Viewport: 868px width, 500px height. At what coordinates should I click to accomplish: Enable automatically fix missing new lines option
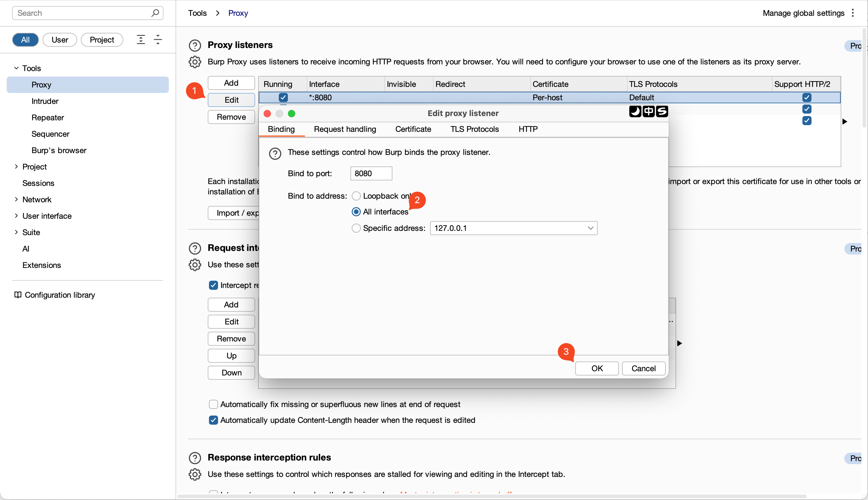213,404
